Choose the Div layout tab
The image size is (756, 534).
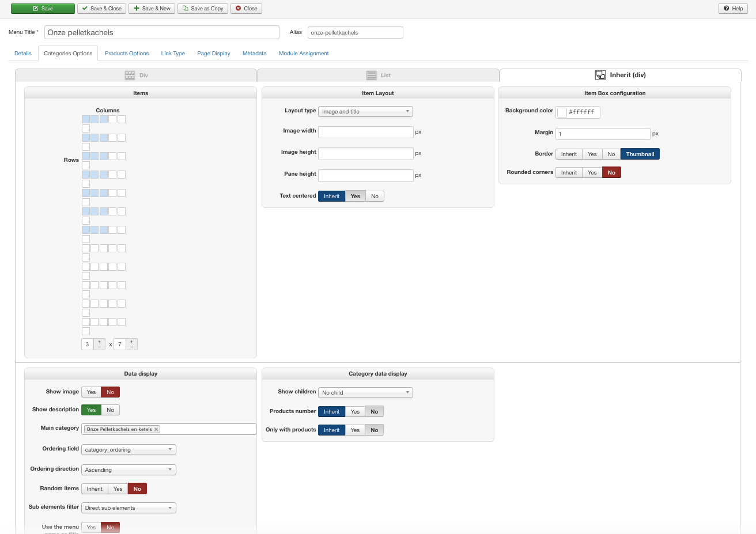[x=136, y=75]
